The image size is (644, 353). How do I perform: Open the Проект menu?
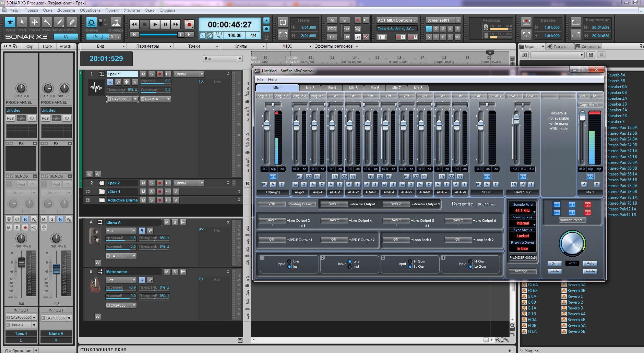(112, 10)
